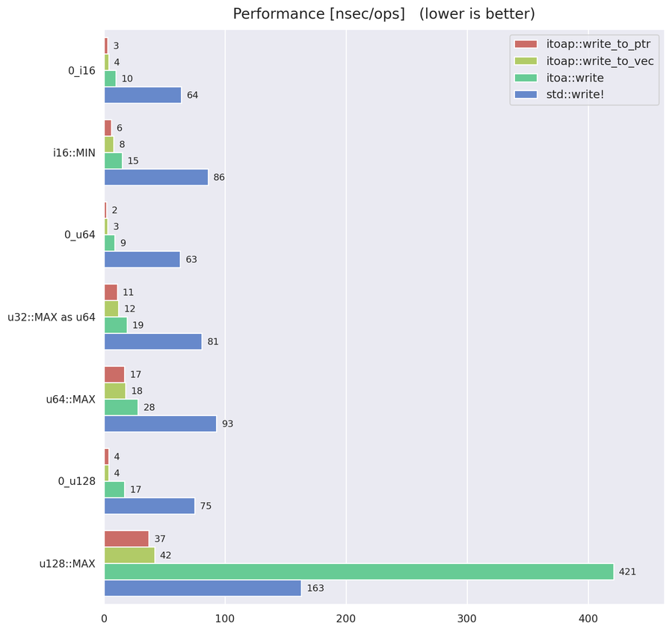Click the x-axis tick label 400
Viewport: 672px width, 632px height.
pyautogui.click(x=588, y=619)
